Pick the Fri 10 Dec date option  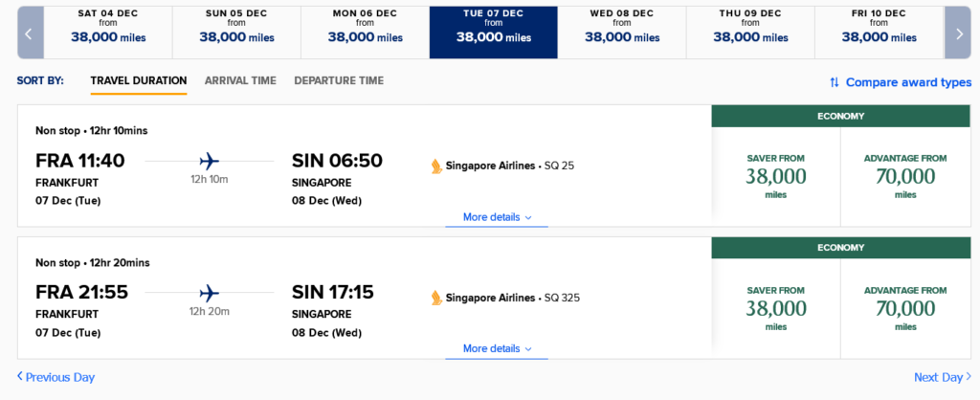pos(879,30)
